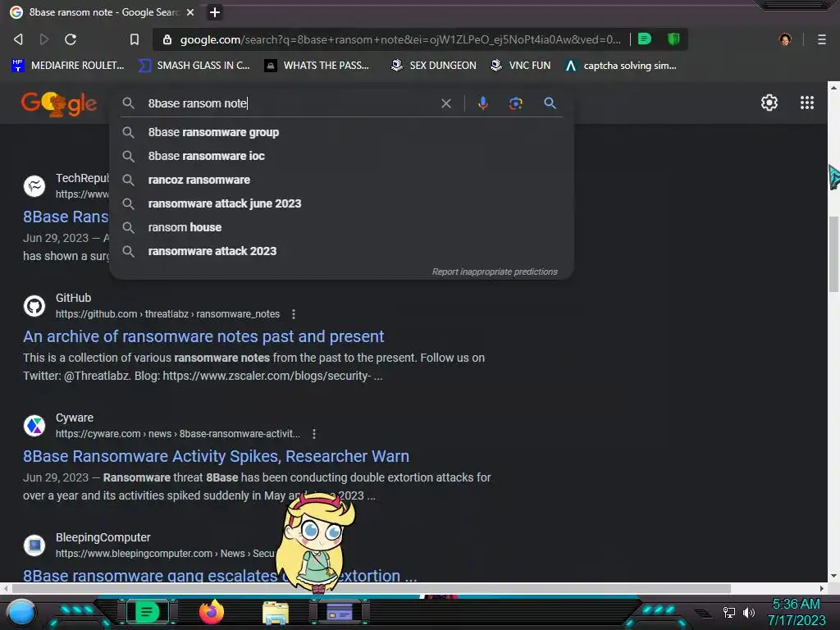
Task: Launch Firefox from the taskbar
Action: point(211,612)
